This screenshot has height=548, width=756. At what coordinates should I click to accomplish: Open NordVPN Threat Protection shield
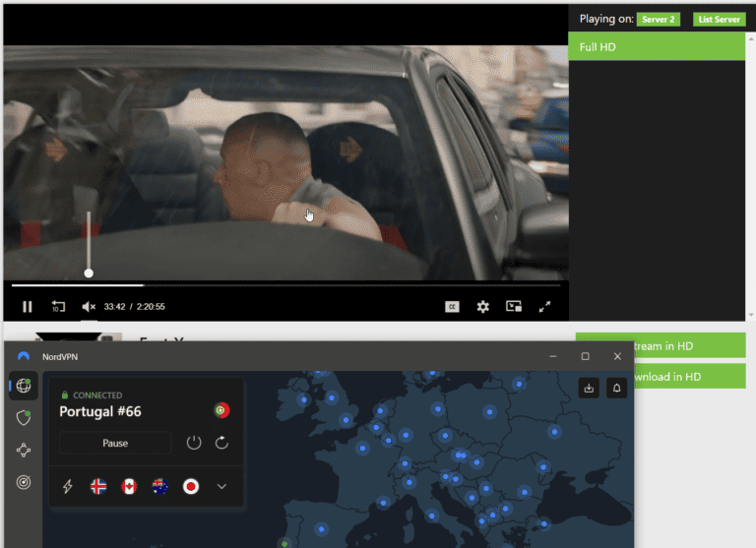(x=24, y=417)
